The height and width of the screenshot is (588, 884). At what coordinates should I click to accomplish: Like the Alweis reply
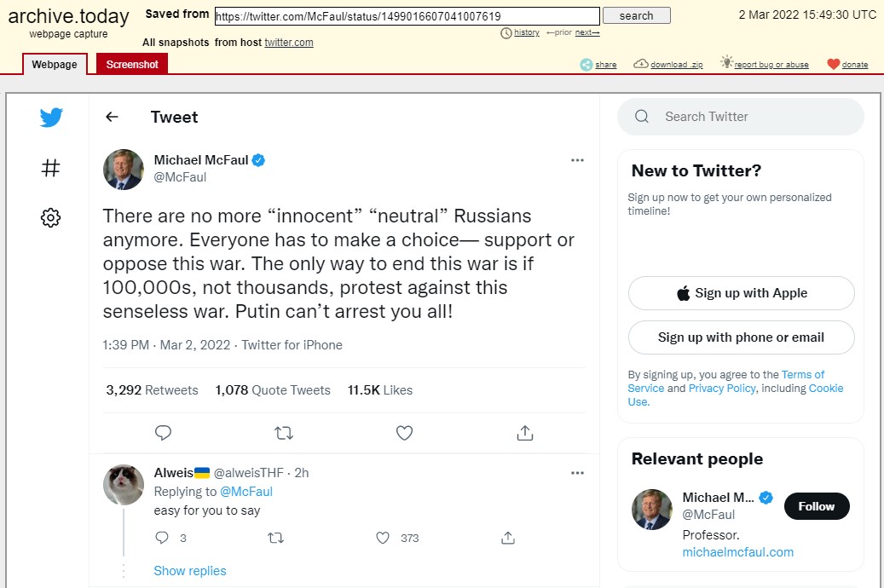coord(383,538)
